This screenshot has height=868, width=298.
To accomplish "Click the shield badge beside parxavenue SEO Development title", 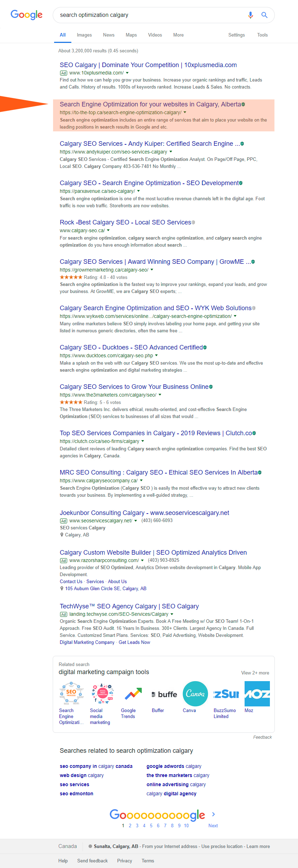I will [x=241, y=183].
